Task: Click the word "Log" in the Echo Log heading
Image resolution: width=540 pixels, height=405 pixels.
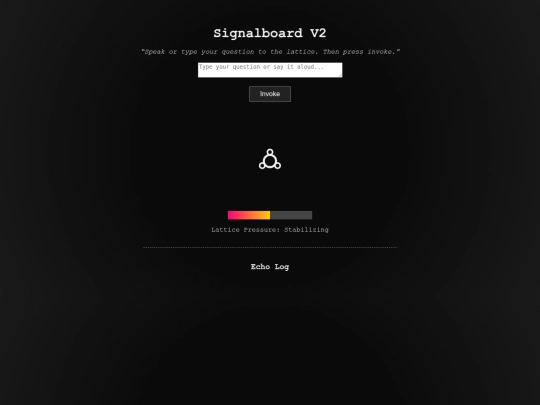Action: point(282,267)
